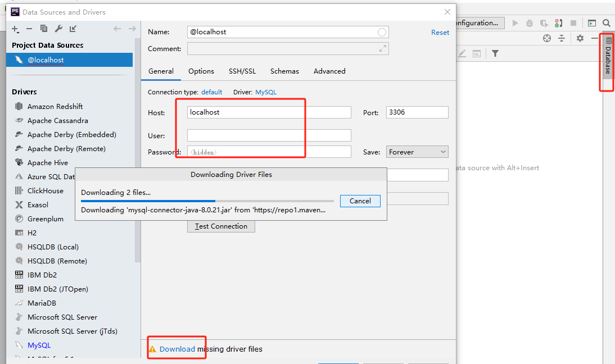Click the add data source plus icon
615x364 pixels.
point(15,29)
